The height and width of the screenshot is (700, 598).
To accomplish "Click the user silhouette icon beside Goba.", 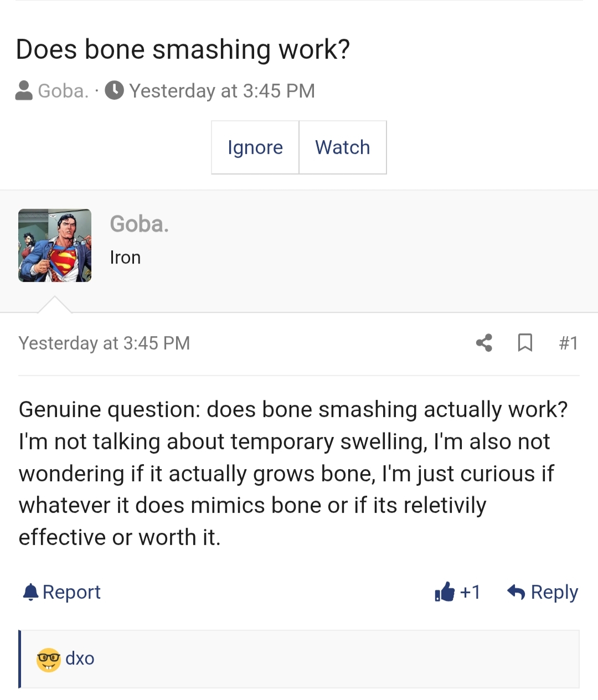I will click(x=24, y=90).
